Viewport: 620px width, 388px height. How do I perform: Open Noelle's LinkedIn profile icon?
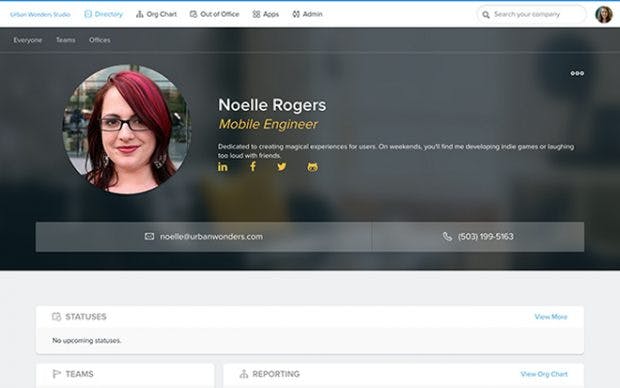pos(223,167)
